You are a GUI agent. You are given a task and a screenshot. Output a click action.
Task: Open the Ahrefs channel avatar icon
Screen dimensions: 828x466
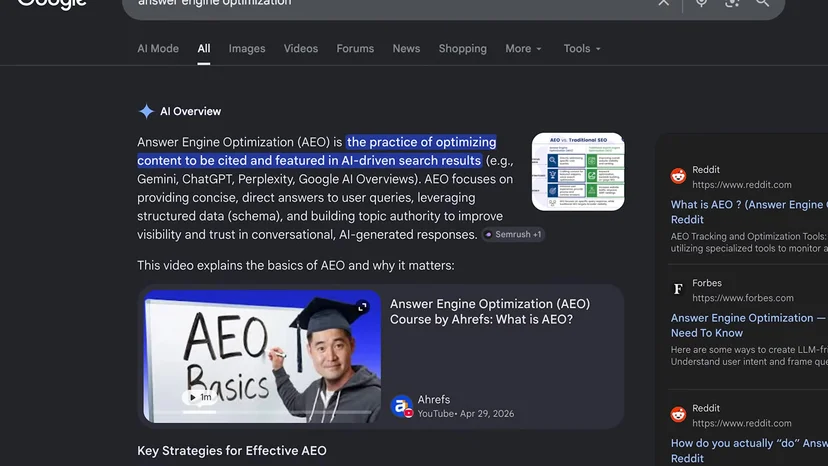(x=401, y=406)
